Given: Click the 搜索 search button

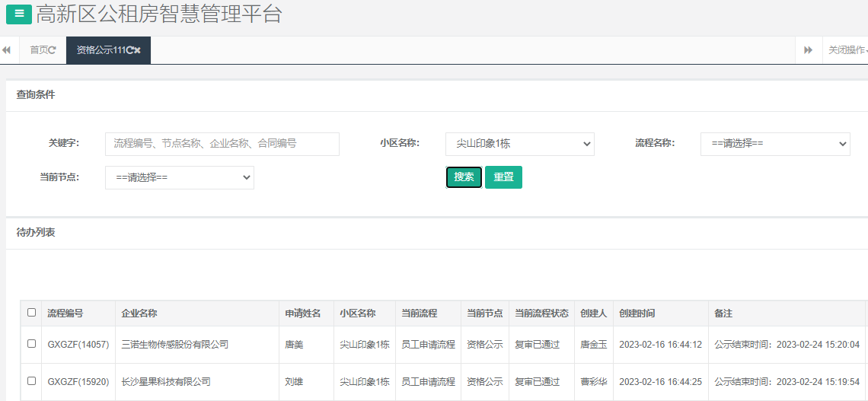Looking at the screenshot, I should click(x=464, y=177).
